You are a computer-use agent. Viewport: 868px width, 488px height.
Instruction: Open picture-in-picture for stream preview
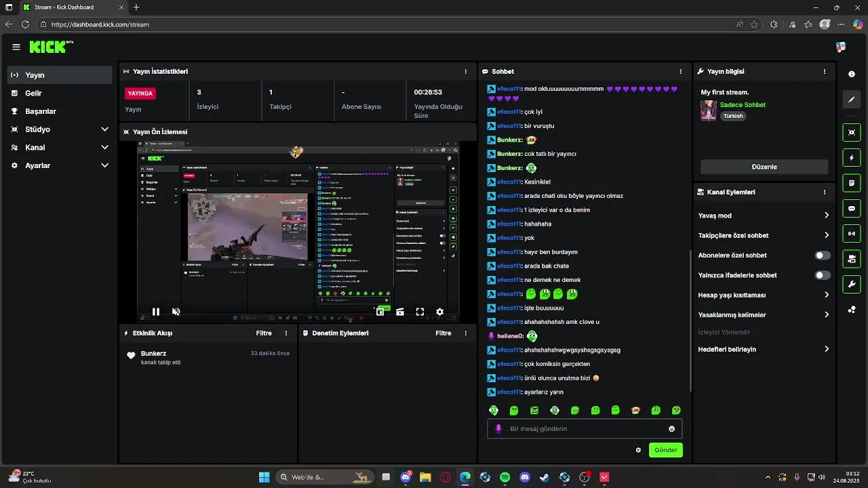[380, 312]
